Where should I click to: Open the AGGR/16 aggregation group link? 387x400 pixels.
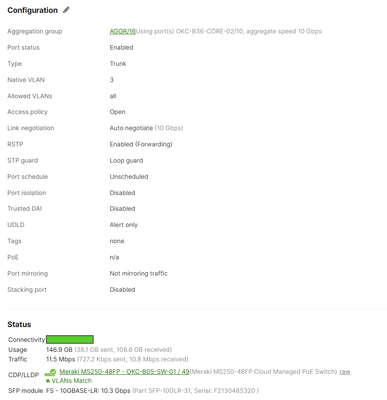click(x=122, y=31)
